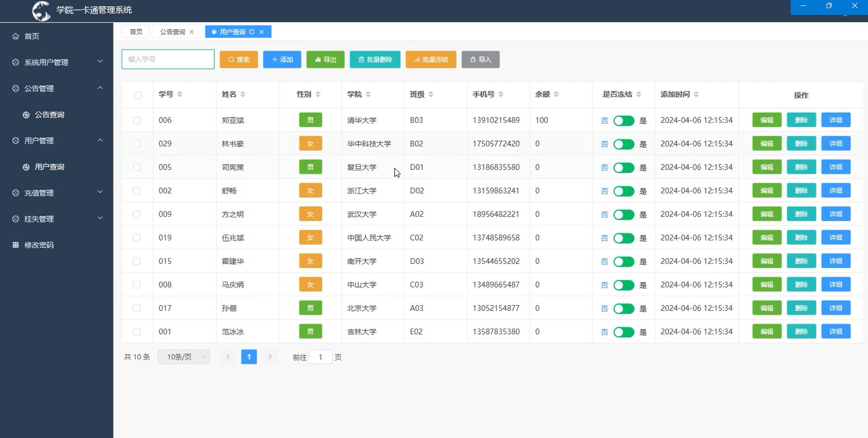Sort table by 班级 column arrows
The width and height of the screenshot is (868, 438).
(x=431, y=94)
